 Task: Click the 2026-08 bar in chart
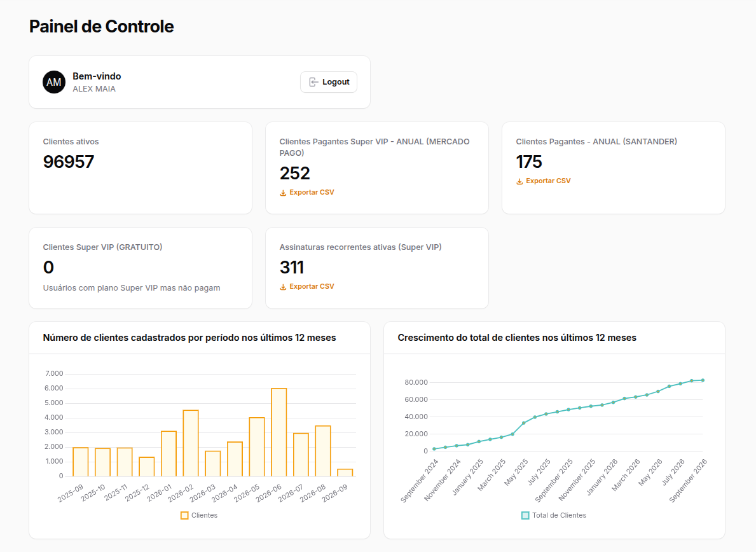pyautogui.click(x=323, y=452)
